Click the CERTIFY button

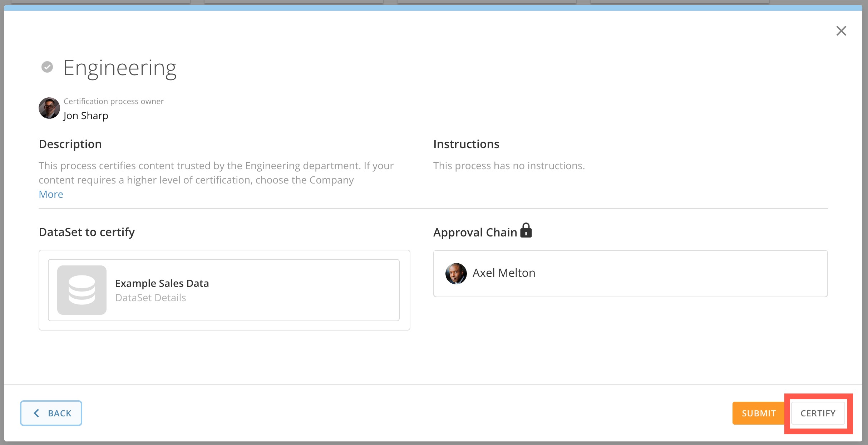coord(818,413)
